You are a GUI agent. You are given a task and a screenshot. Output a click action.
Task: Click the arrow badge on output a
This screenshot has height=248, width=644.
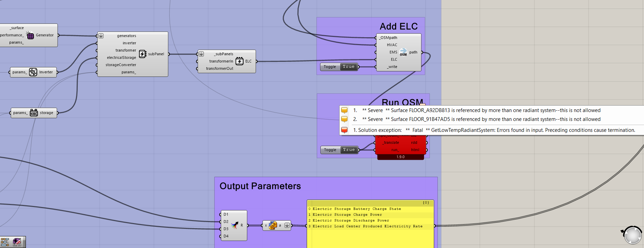pyautogui.click(x=287, y=225)
